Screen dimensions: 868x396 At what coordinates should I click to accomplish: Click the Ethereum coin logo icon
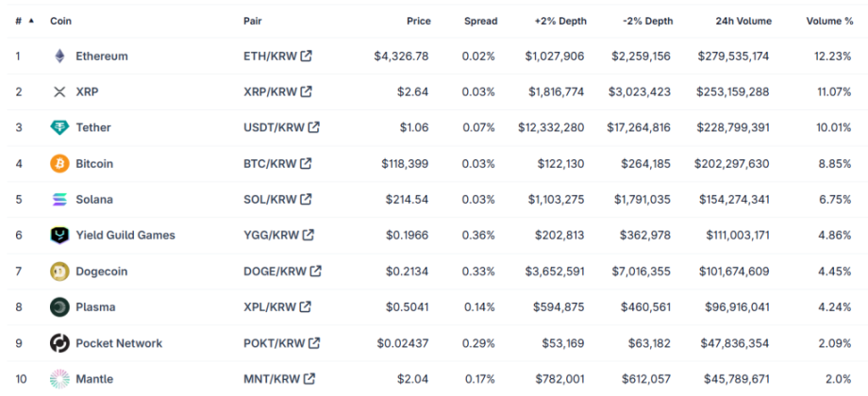point(59,57)
